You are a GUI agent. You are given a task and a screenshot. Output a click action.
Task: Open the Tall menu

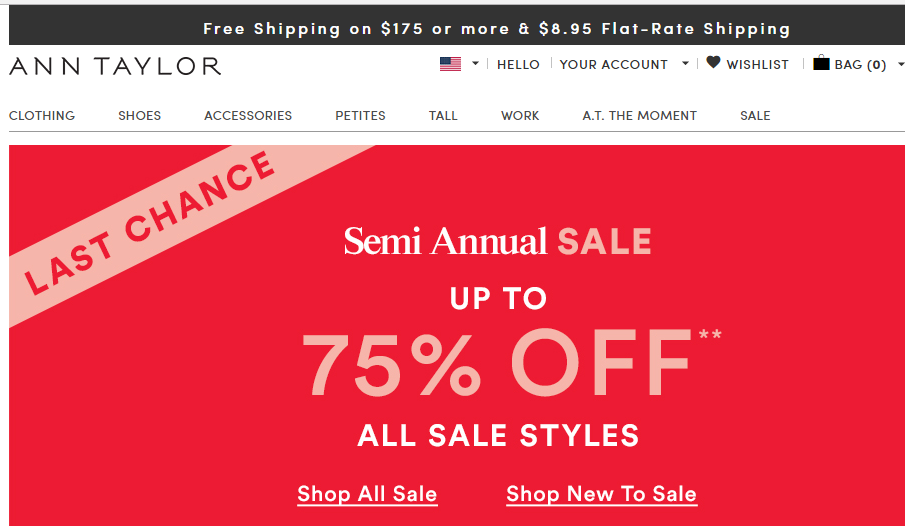(x=443, y=116)
